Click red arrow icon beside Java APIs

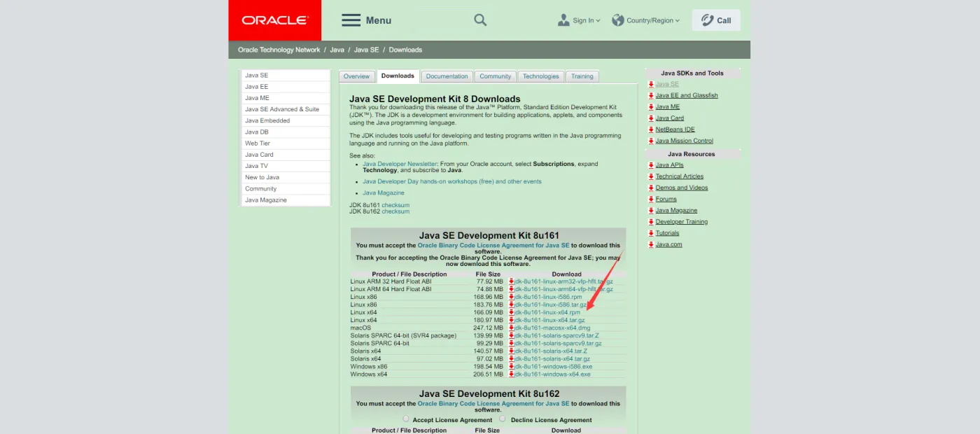651,165
